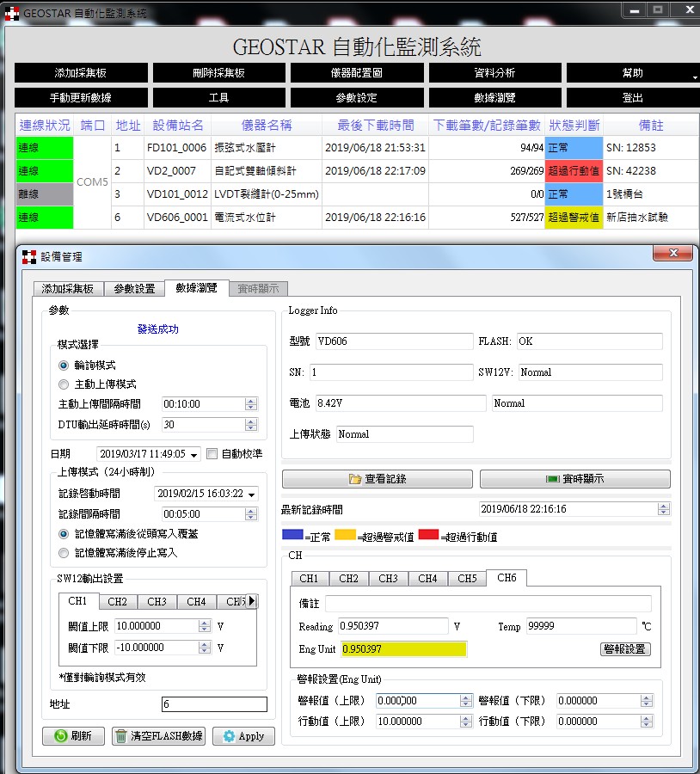Select 記憶體寫滿後停止寫入 radio option
The height and width of the screenshot is (774, 700).
pos(64,553)
